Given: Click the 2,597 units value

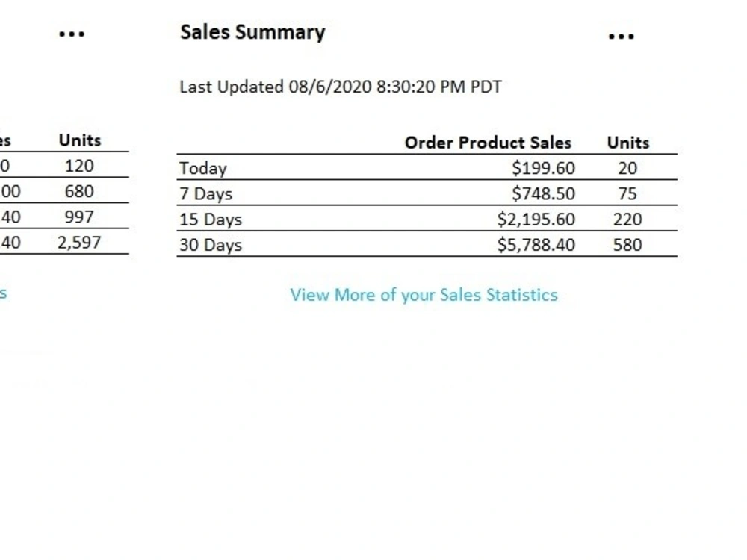Looking at the screenshot, I should pyautogui.click(x=79, y=243).
